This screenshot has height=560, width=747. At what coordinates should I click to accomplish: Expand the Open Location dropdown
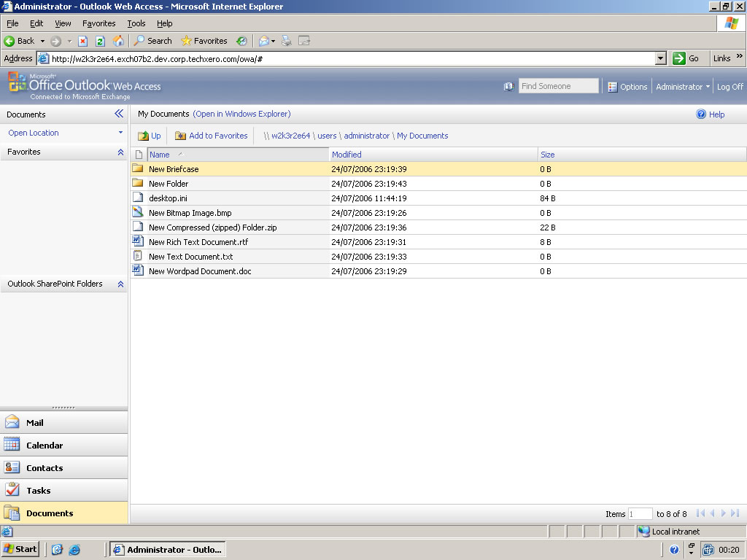[x=120, y=133]
